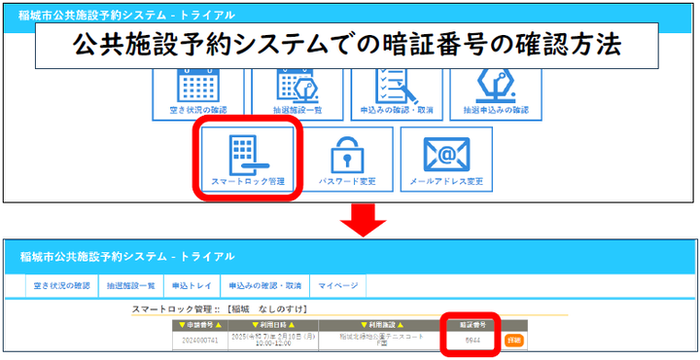Click the orange 詳細 button
700x360 pixels.
point(514,341)
